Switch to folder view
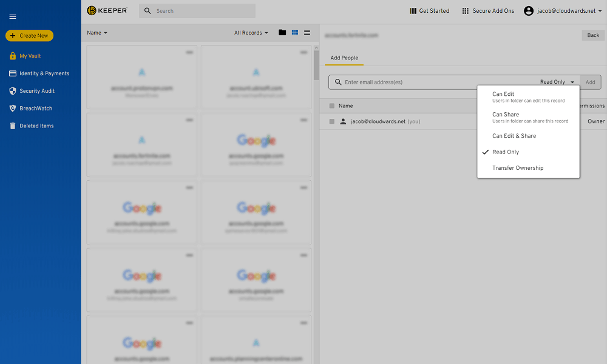Image resolution: width=607 pixels, height=364 pixels. pyautogui.click(x=282, y=33)
